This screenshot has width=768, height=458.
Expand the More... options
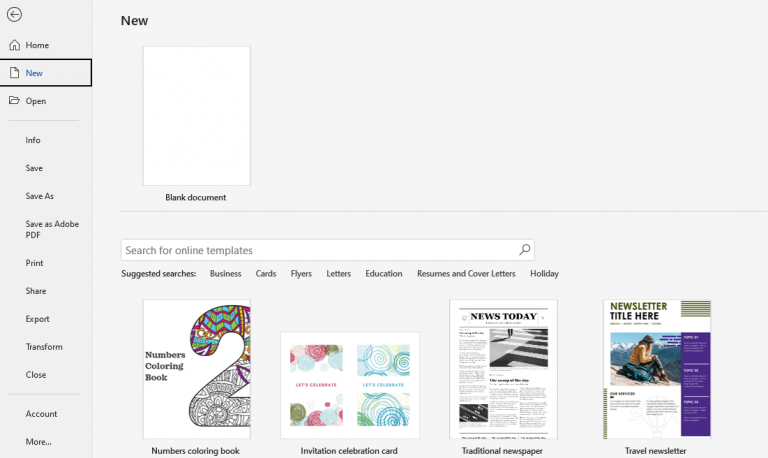click(x=38, y=441)
